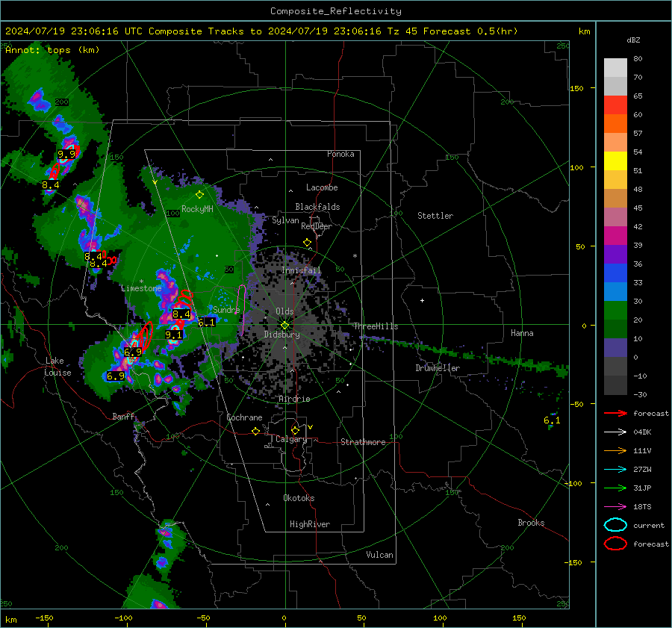The width and height of the screenshot is (672, 628).
Task: Click the Okotoks city label
Action: [x=299, y=498]
